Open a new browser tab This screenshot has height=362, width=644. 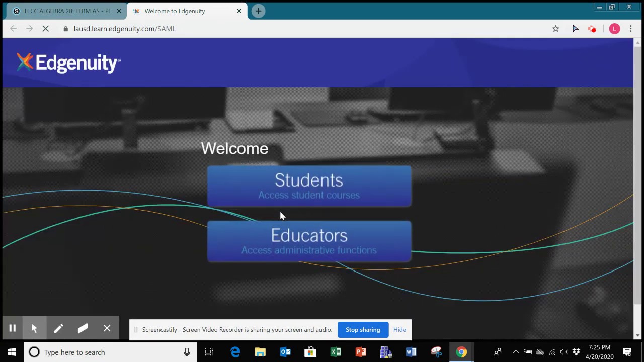(258, 11)
